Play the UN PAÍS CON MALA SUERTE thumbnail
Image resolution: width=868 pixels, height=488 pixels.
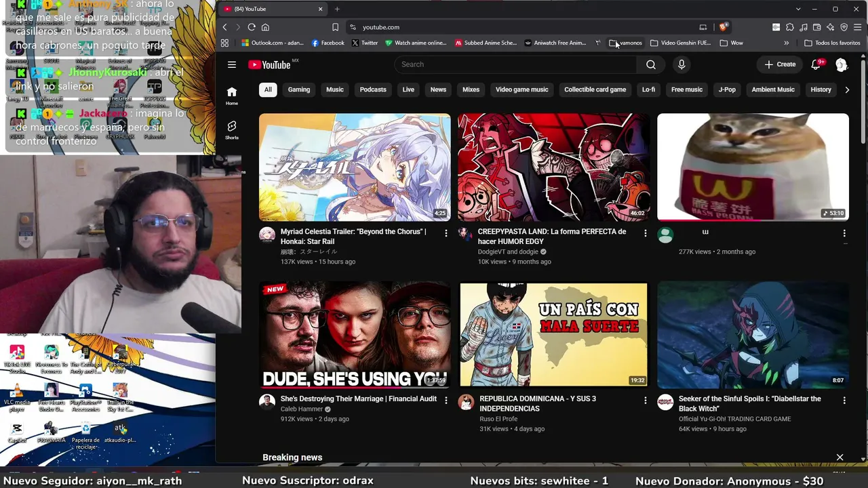(x=553, y=334)
